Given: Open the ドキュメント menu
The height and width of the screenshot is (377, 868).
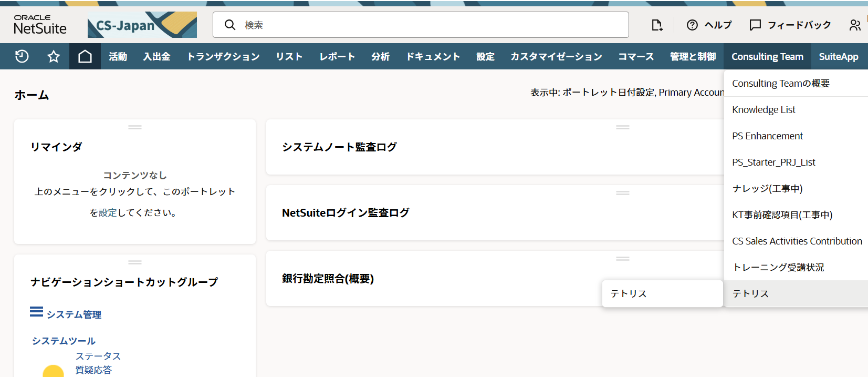Looking at the screenshot, I should pyautogui.click(x=433, y=56).
